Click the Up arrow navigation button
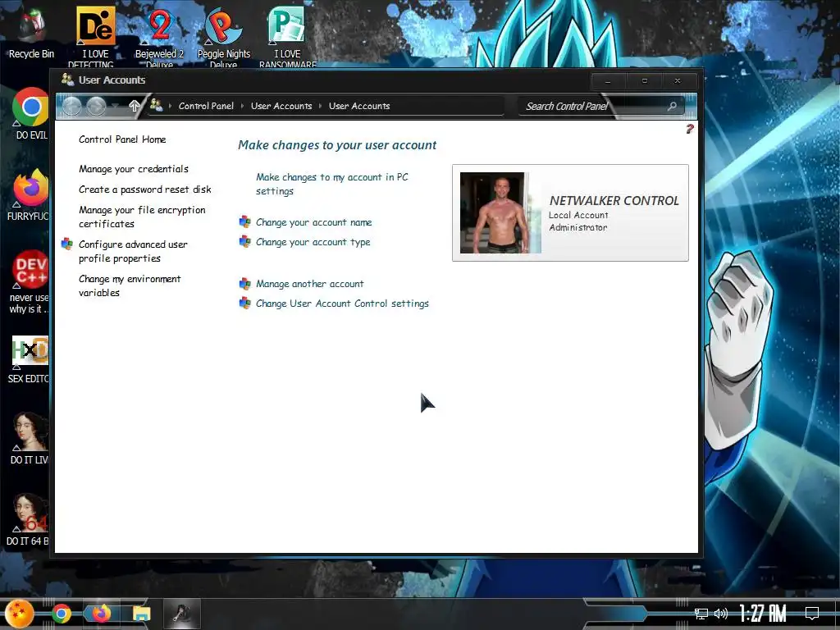This screenshot has height=630, width=840. [x=135, y=106]
